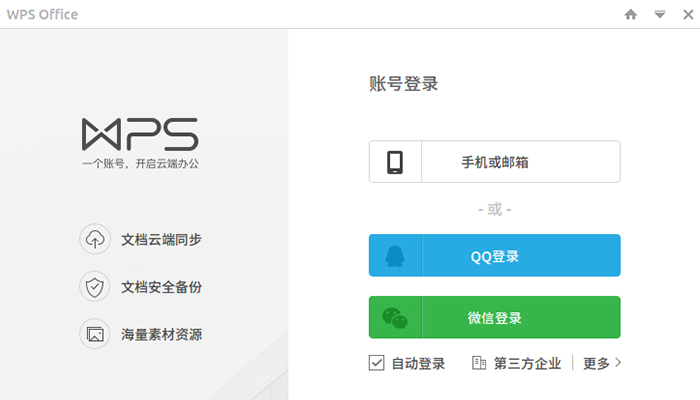Expand 更多 login options
700x400 pixels.
(x=602, y=363)
